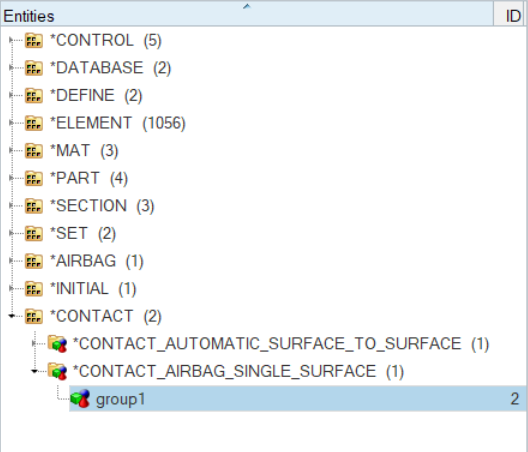Expand the *CONTACT_AUTOMATIC_SURFACE_TO_SURFACE node
This screenshot has width=528, height=452.
coord(34,344)
